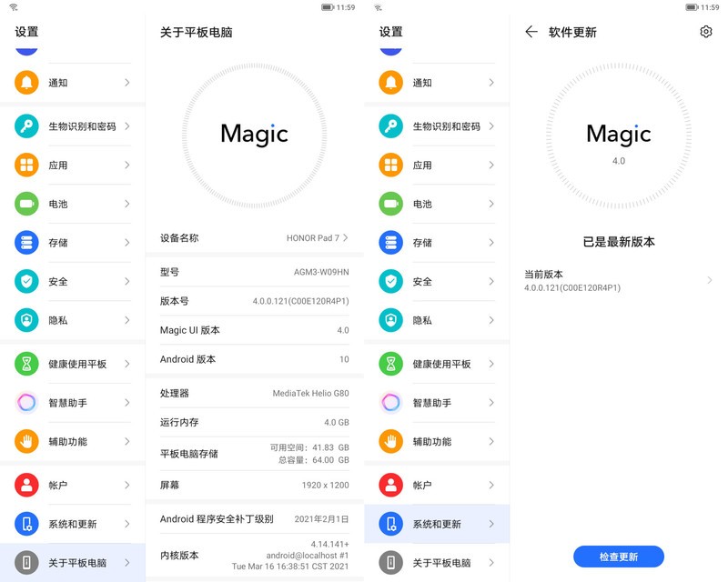The height and width of the screenshot is (582, 728).
Task: Open Notifications (通知) settings icon
Action: pyautogui.click(x=25, y=82)
